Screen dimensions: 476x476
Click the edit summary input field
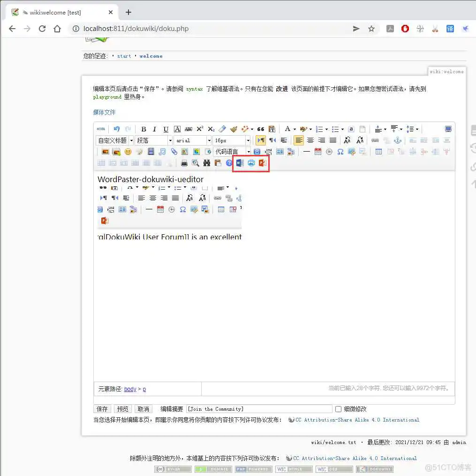260,409
